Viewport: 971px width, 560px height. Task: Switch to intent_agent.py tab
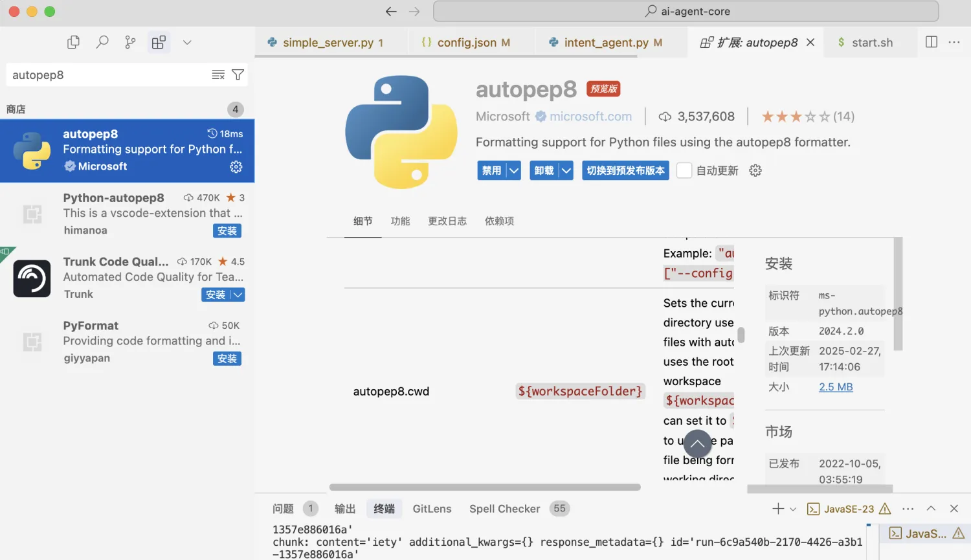click(611, 43)
